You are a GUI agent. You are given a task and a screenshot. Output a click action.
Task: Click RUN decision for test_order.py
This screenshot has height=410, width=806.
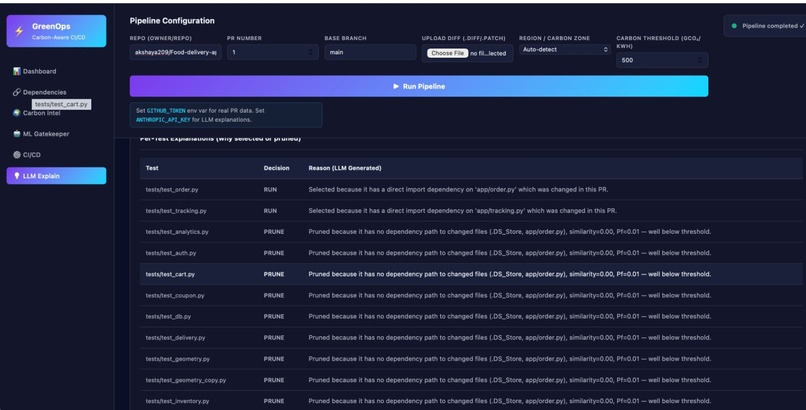[270, 190]
